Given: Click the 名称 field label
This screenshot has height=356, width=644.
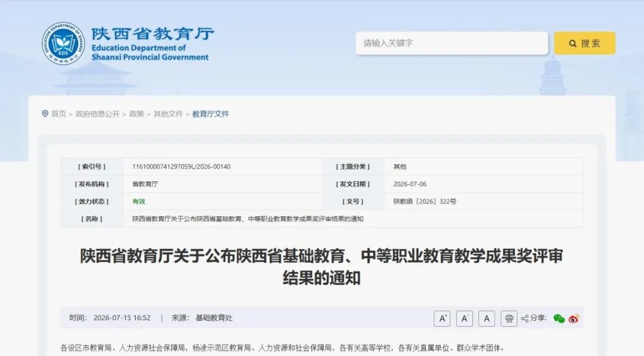Looking at the screenshot, I should pos(92,219).
